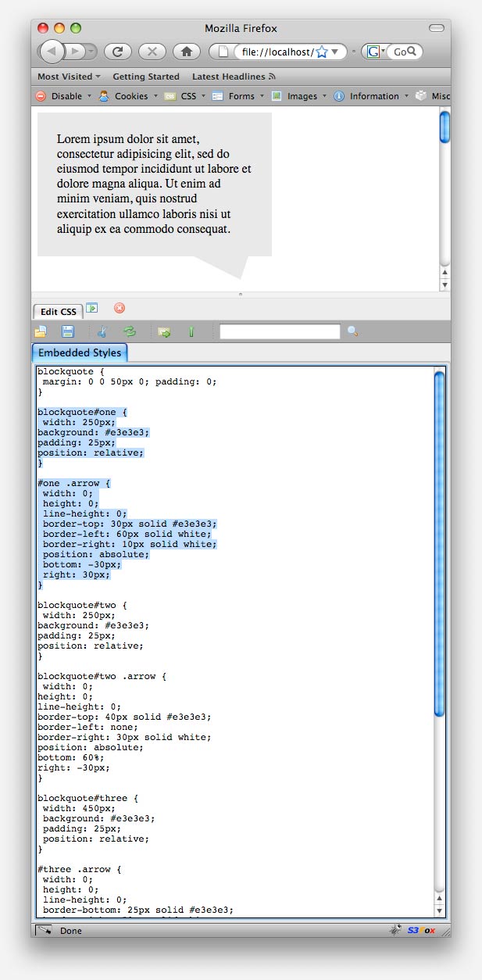Click the folder with green arrow icon
482x980 pixels.
(x=164, y=332)
